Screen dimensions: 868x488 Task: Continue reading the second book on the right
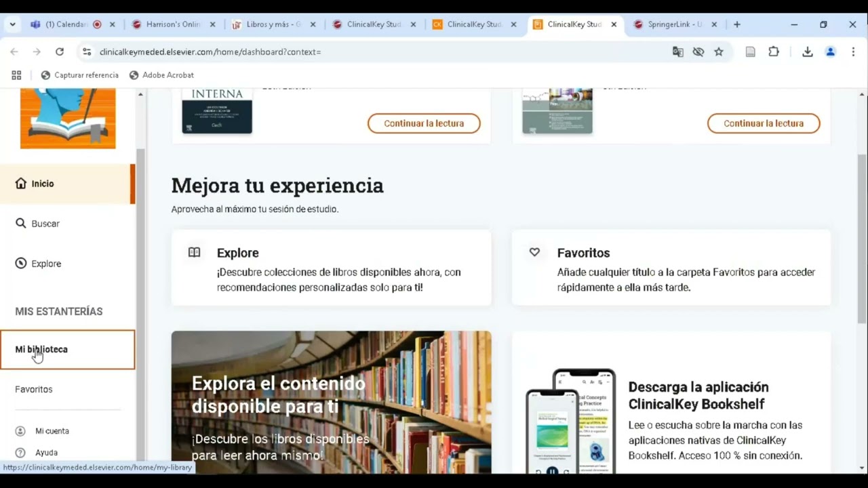tap(764, 123)
